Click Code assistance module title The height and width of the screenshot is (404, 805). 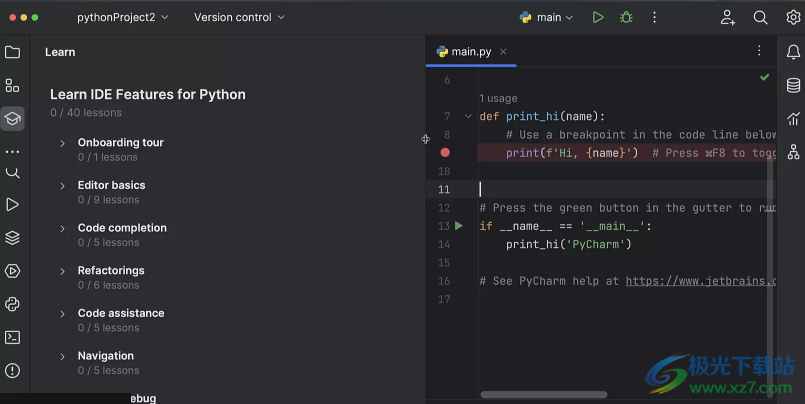click(121, 313)
